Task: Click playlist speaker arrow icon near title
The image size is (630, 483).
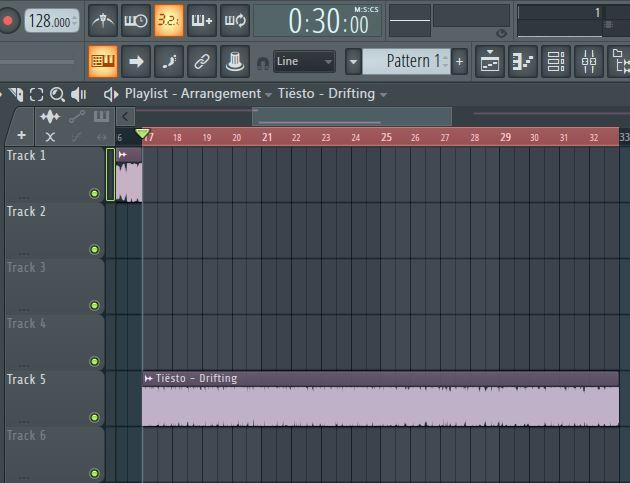Action: [111, 94]
